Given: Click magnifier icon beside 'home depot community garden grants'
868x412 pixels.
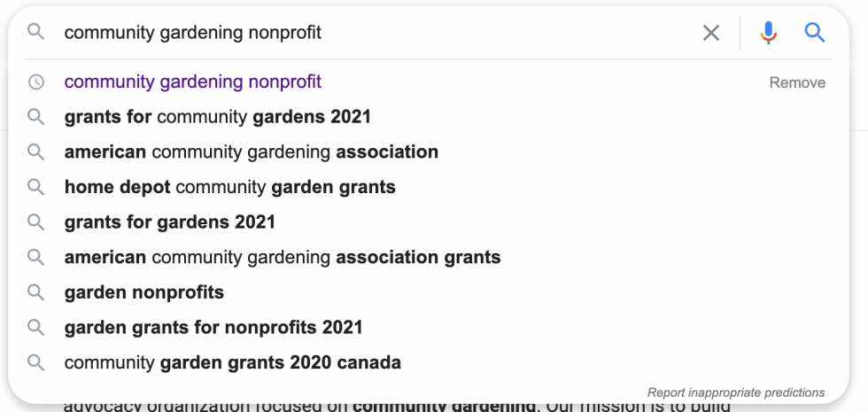Looking at the screenshot, I should coord(36,187).
